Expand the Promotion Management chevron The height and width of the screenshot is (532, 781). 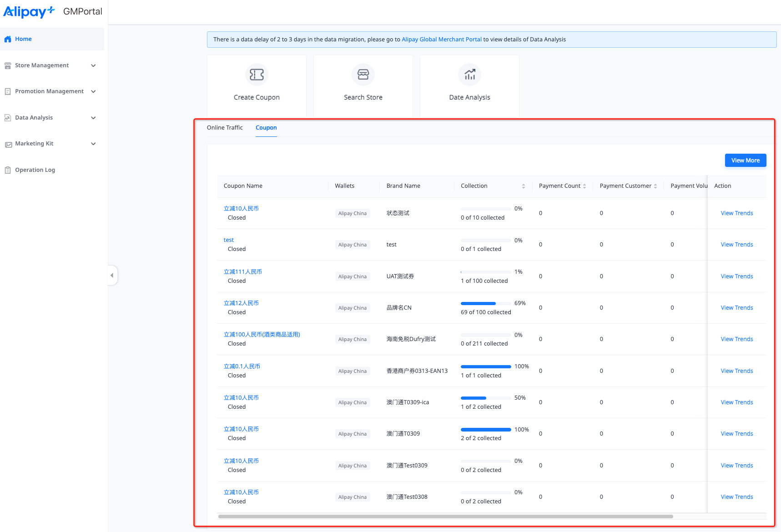(93, 91)
